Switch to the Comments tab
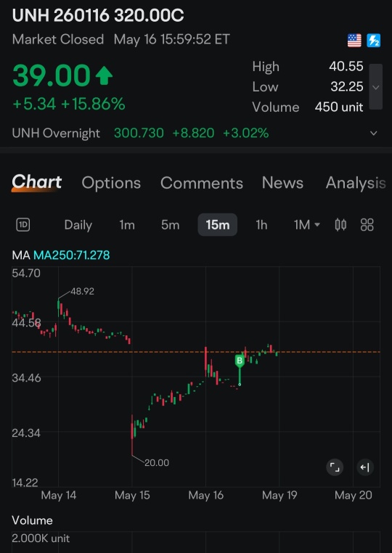Screen dimensions: 392x553 pos(202,183)
